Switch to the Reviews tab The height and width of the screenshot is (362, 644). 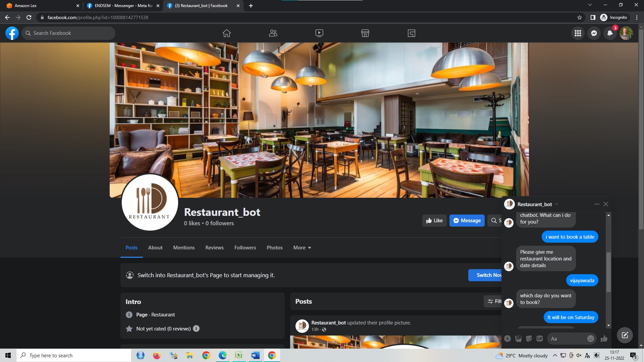click(x=214, y=248)
